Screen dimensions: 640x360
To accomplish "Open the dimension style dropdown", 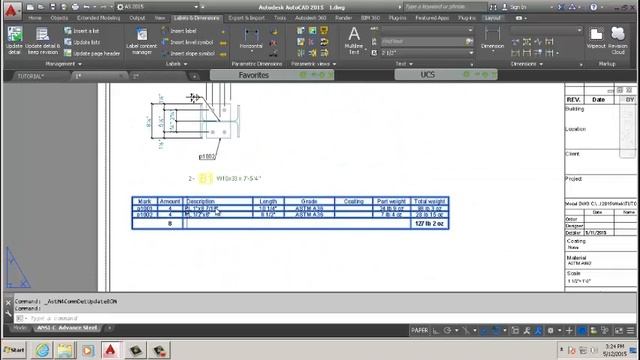I will pos(546,30).
